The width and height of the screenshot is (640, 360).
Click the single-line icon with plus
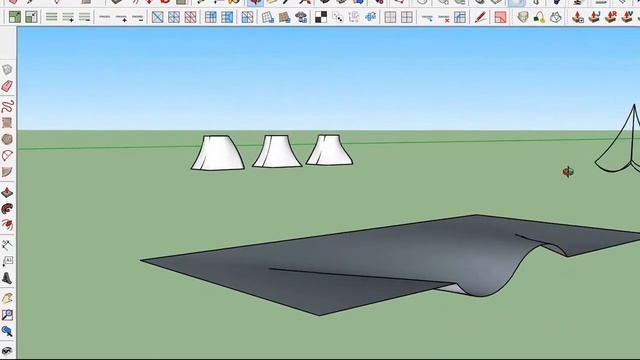click(x=121, y=17)
